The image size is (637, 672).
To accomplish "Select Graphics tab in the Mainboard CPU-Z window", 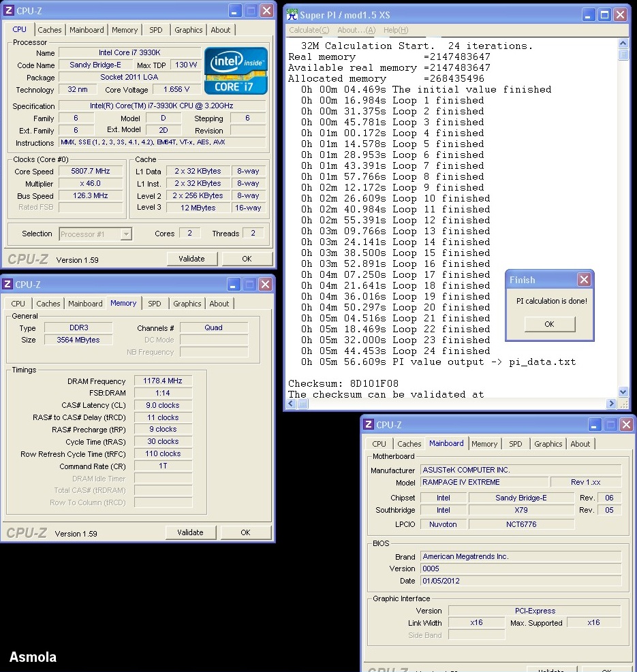I will 548,444.
